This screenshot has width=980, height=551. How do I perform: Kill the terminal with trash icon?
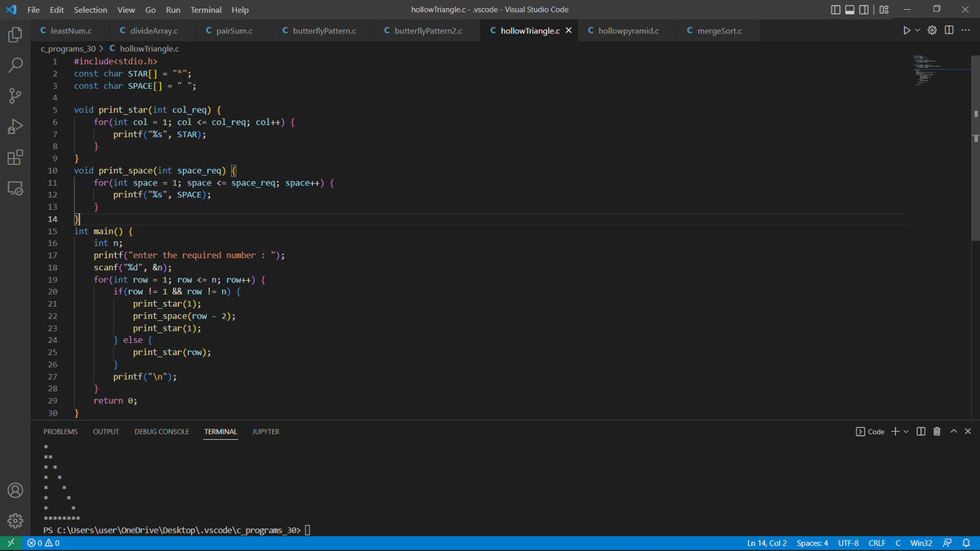click(x=935, y=431)
